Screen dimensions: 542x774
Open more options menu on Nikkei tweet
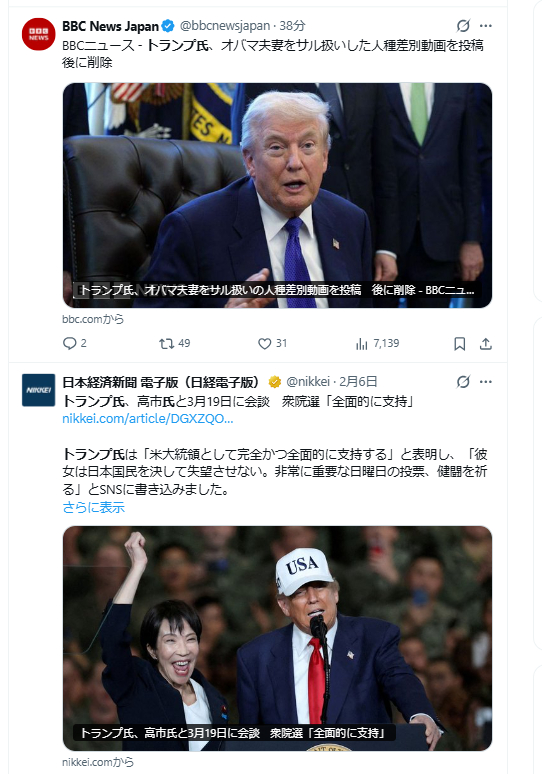(x=486, y=382)
